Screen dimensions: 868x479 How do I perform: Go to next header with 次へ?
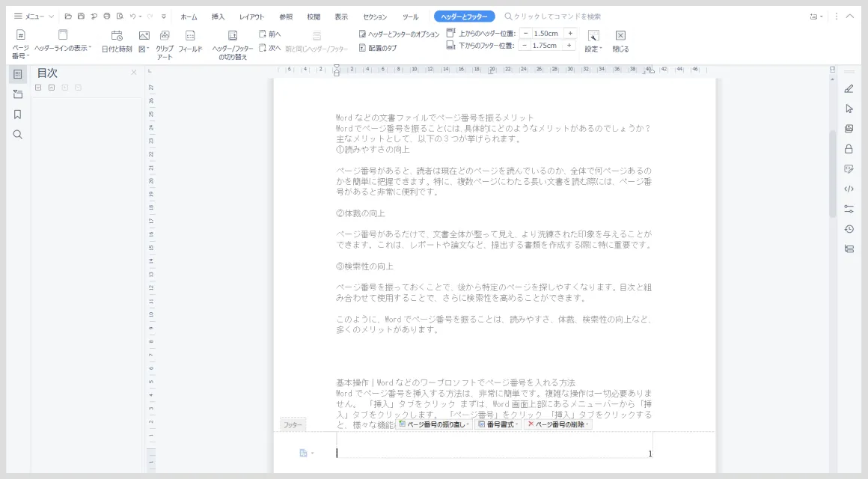tap(270, 48)
